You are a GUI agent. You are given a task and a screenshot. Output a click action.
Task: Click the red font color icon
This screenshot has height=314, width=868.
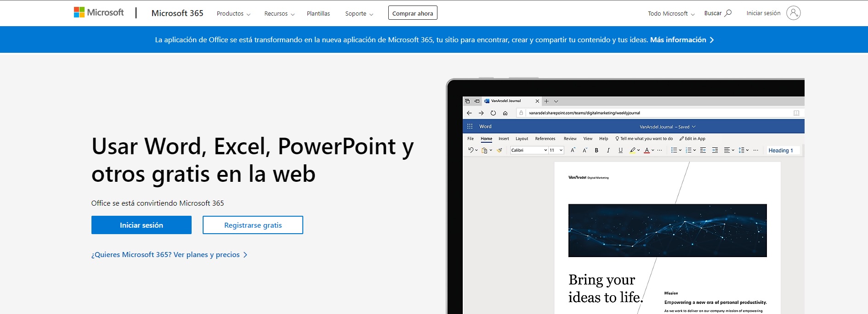pyautogui.click(x=647, y=150)
